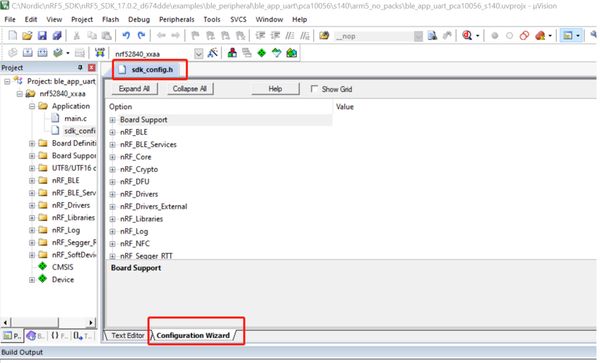600x363 pixels.
Task: Click the Start Debug Session magnifier icon
Action: click(467, 36)
